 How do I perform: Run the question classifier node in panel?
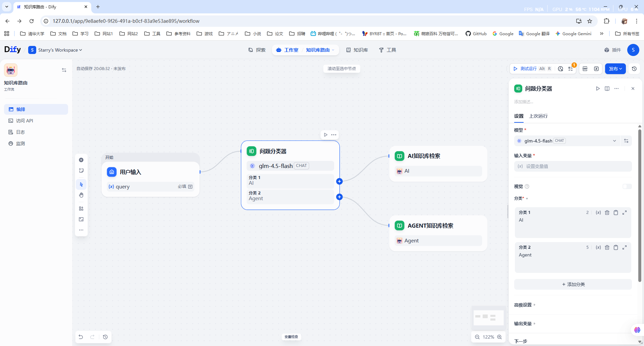(598, 89)
